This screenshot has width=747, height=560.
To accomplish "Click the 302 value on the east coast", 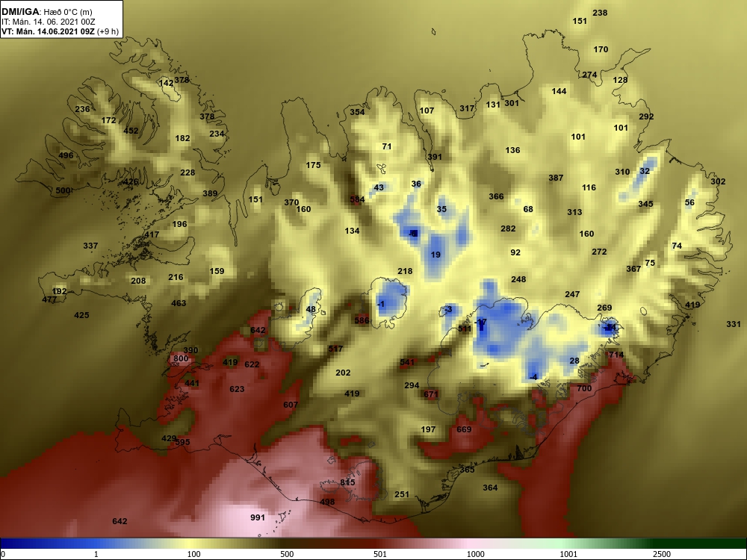I will pos(718,181).
